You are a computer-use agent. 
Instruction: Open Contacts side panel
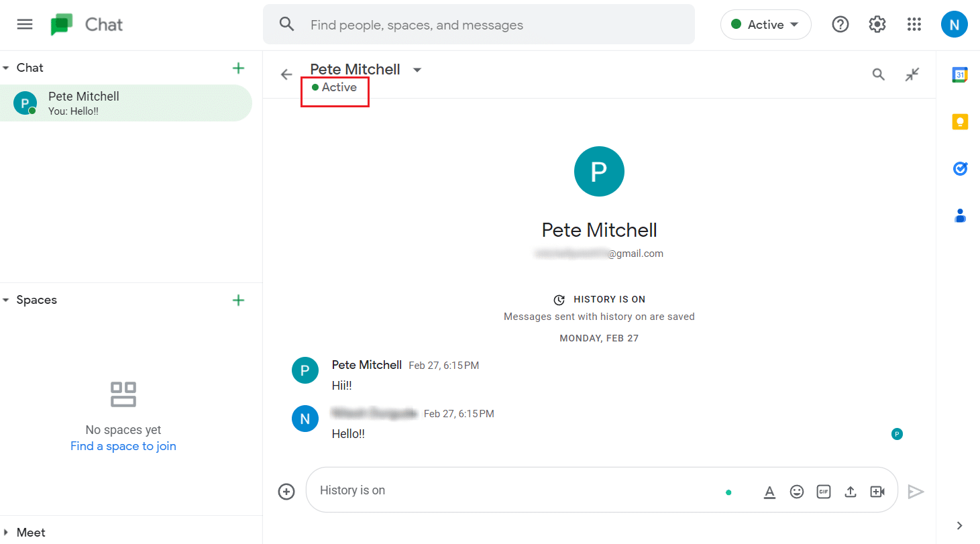[960, 215]
